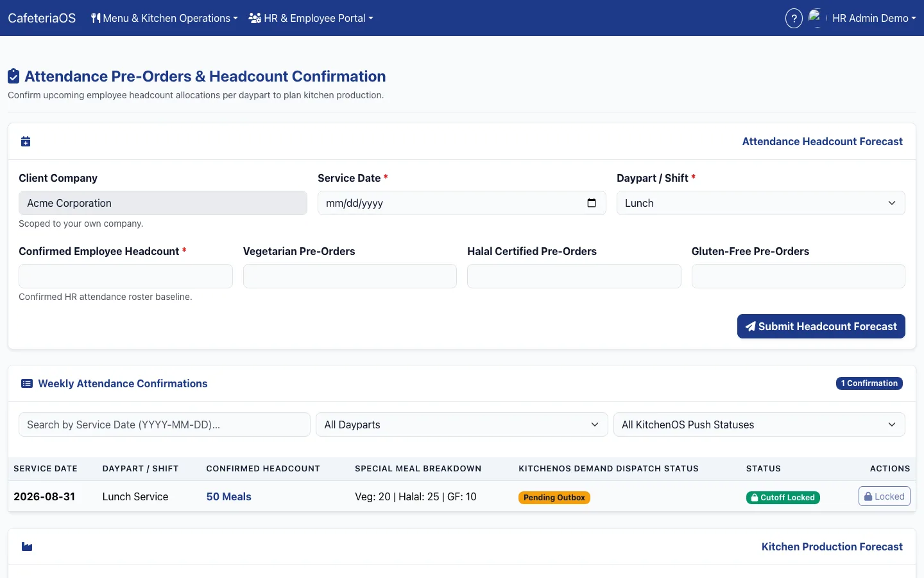The height and width of the screenshot is (578, 924).
Task: Expand the HR Admin Demo user menu
Action: [x=874, y=18]
